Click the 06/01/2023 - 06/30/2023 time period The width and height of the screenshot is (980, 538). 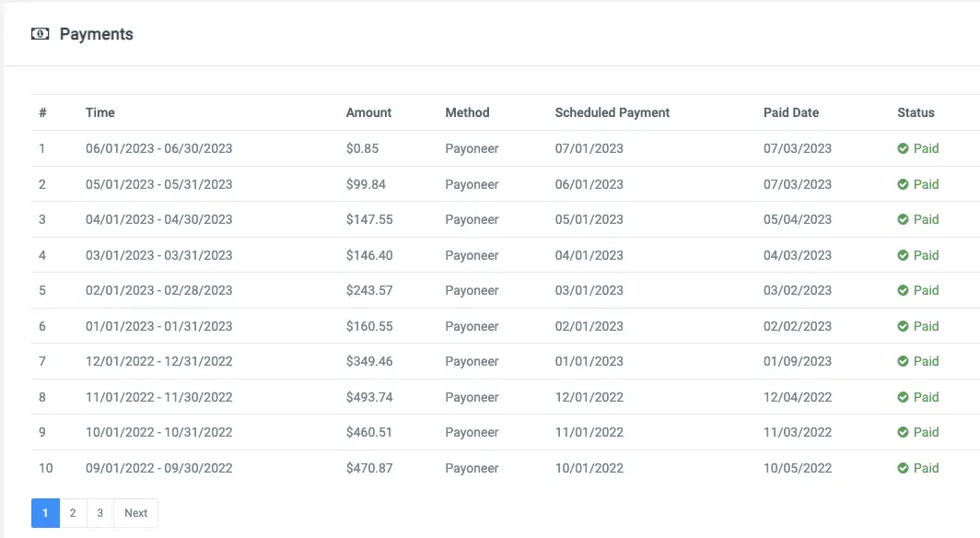[x=158, y=148]
